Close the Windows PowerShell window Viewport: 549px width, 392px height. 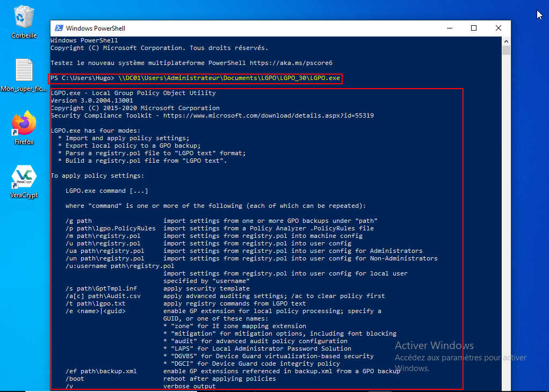499,28
